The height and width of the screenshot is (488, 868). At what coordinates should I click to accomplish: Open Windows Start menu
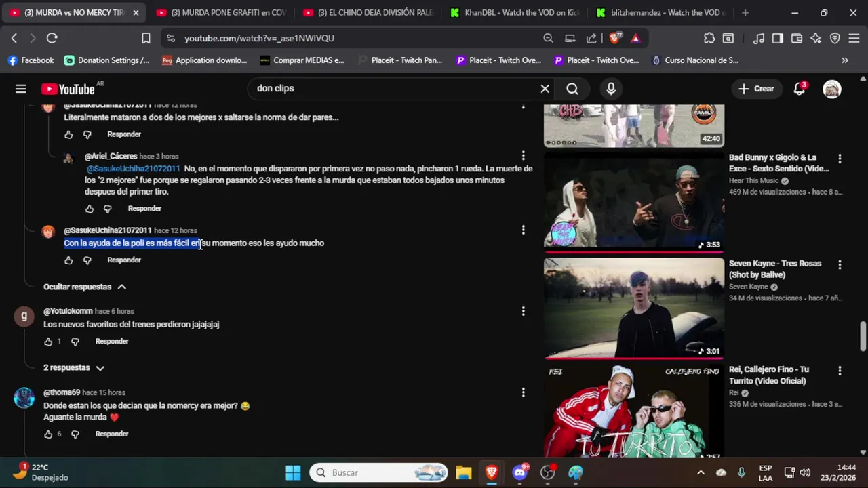pos(293,473)
